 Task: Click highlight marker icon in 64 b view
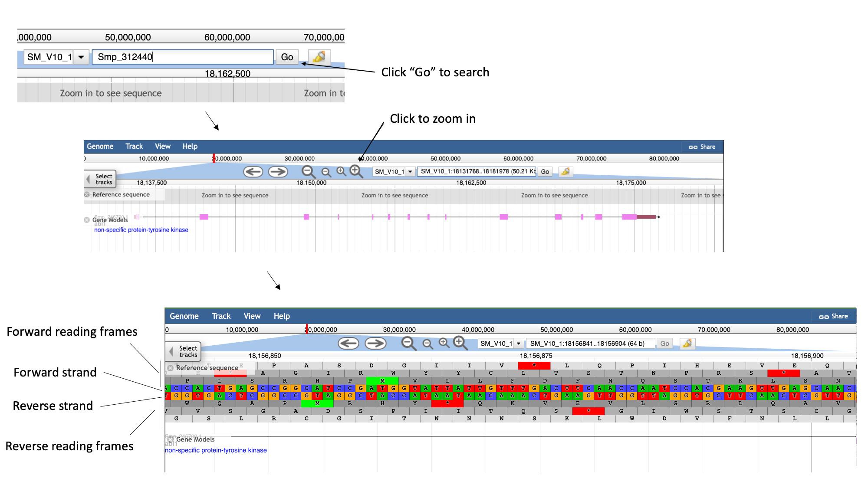click(687, 344)
